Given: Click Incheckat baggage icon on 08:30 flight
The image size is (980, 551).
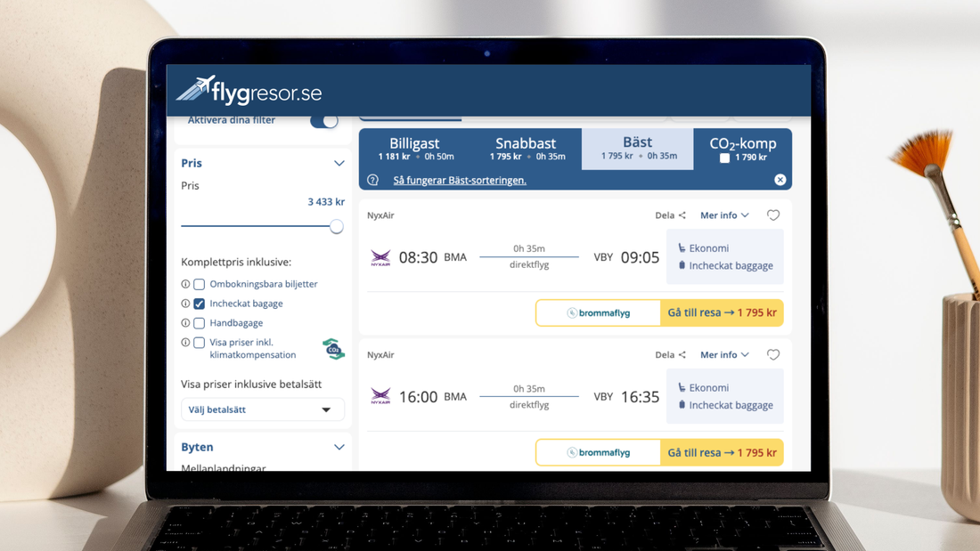Looking at the screenshot, I should click(682, 265).
